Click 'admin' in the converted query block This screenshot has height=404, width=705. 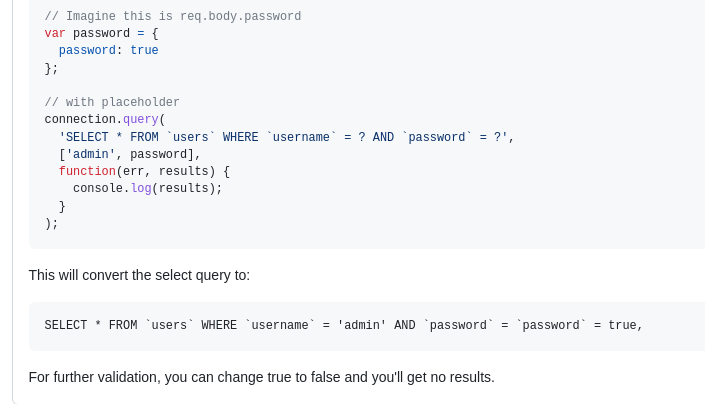tap(362, 325)
